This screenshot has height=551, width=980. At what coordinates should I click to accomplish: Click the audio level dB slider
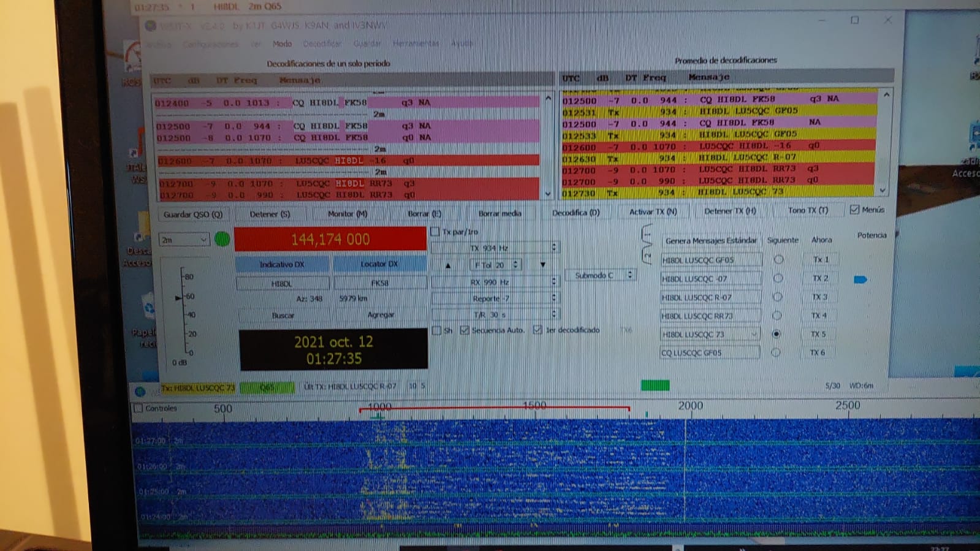[179, 298]
